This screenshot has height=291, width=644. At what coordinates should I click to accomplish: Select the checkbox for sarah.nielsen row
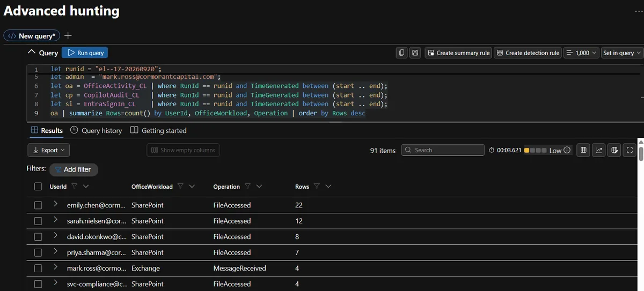tap(38, 221)
